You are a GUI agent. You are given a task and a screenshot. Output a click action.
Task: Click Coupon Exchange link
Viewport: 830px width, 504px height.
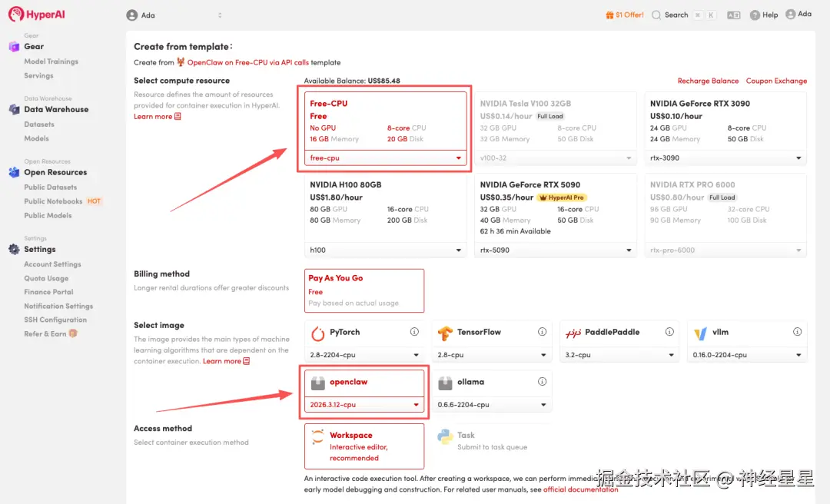coord(776,81)
